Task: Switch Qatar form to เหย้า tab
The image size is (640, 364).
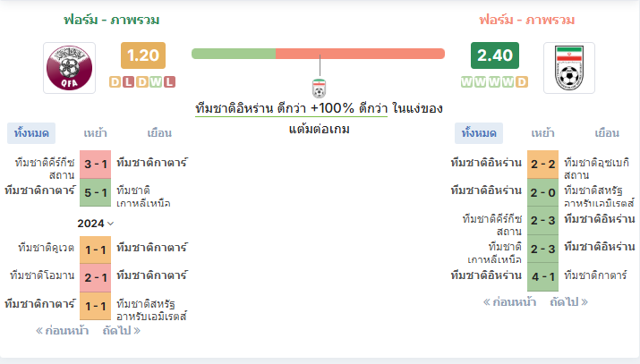Action: tap(95, 133)
